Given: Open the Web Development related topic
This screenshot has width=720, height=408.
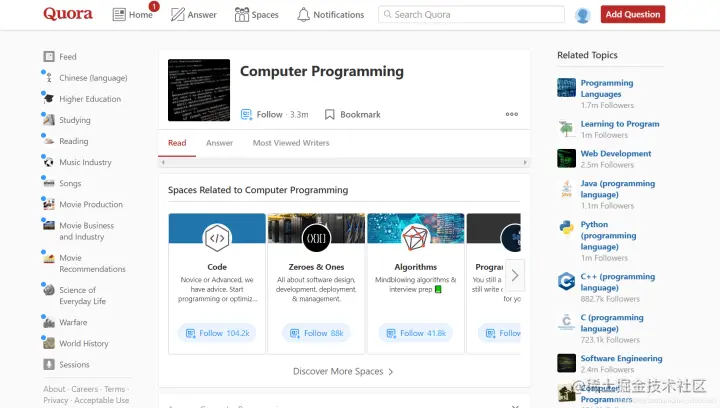Looking at the screenshot, I should [x=616, y=154].
